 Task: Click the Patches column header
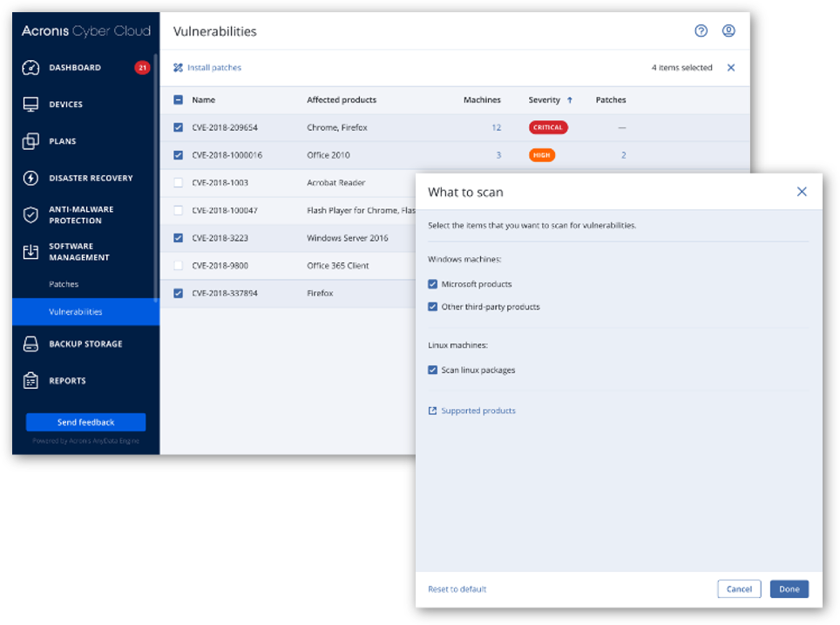(x=611, y=99)
